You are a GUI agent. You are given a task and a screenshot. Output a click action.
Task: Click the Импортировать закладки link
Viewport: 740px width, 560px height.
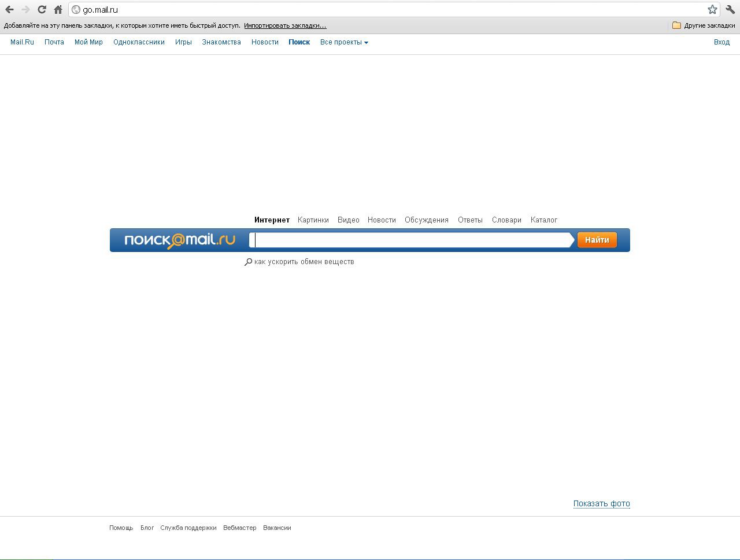[285, 25]
